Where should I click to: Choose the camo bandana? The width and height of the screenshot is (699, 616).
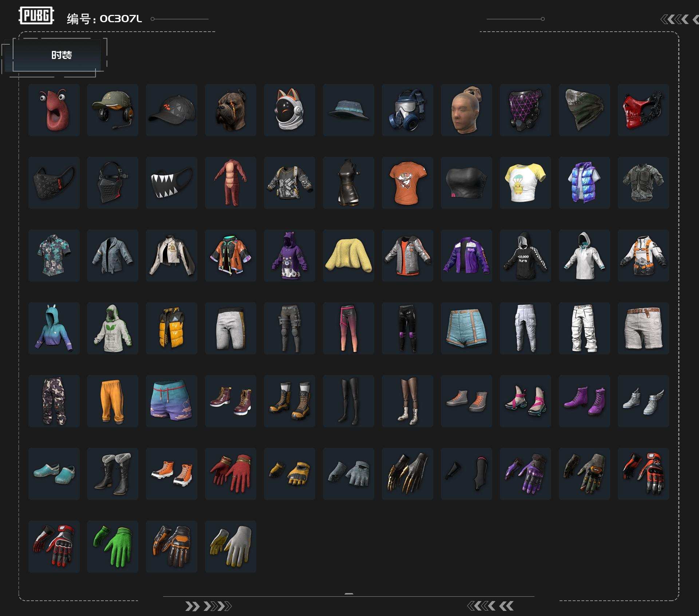[x=584, y=110]
